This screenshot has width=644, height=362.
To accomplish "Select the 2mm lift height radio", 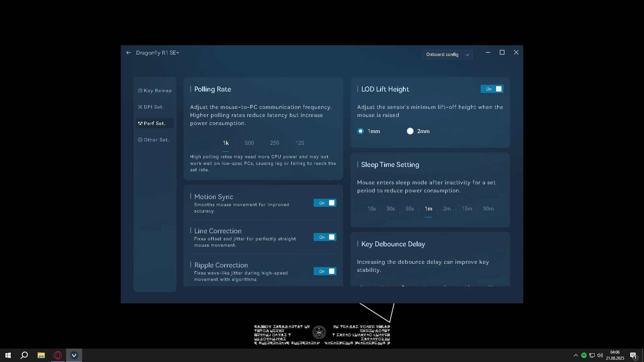I will tap(410, 131).
